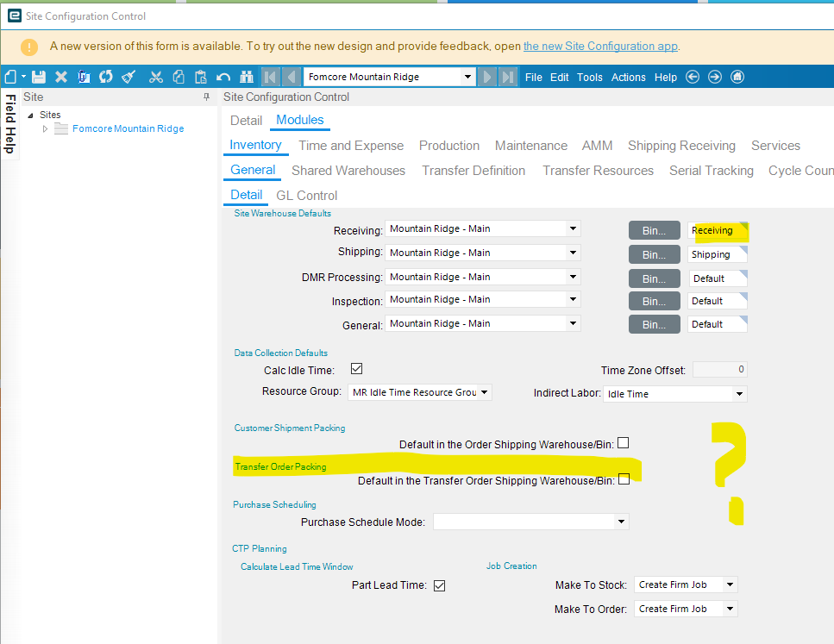Click the Bin... button for DMR Processing
834x644 pixels.
tap(655, 278)
